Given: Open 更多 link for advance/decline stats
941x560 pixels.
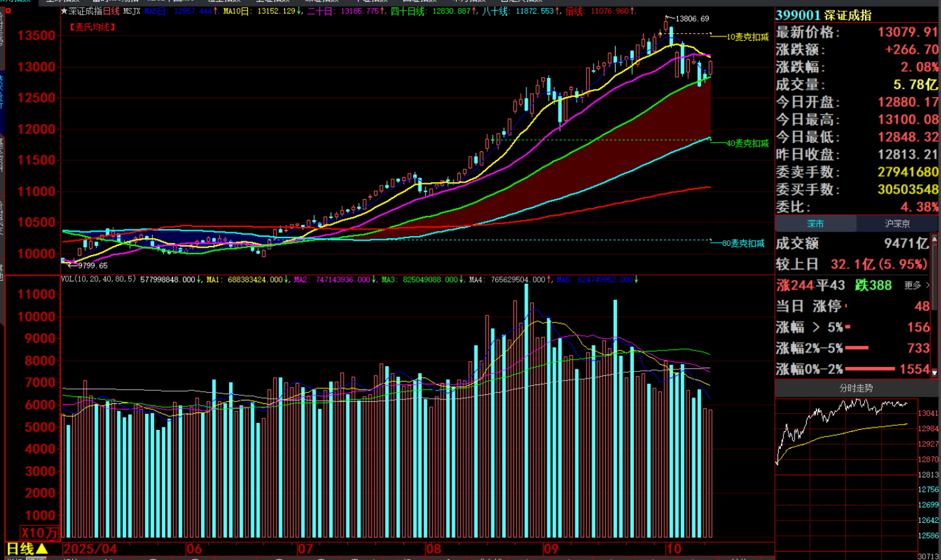Looking at the screenshot, I should [x=917, y=286].
